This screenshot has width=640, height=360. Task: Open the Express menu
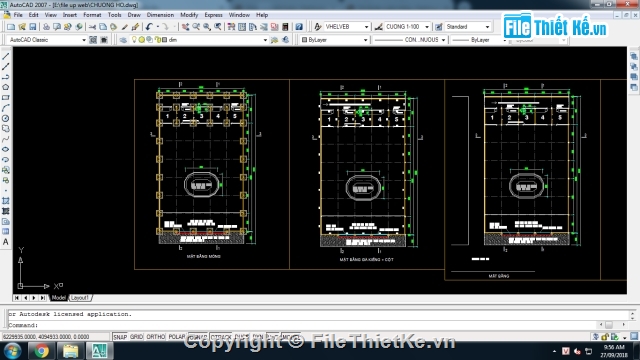pos(213,15)
